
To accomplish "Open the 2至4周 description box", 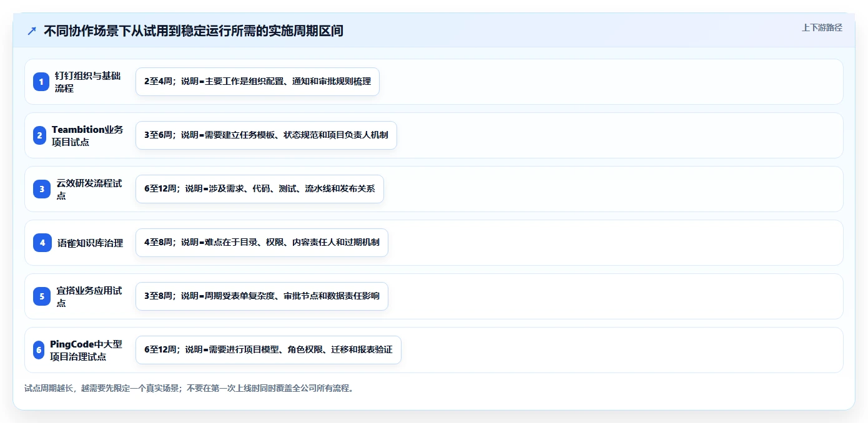I will tap(257, 82).
